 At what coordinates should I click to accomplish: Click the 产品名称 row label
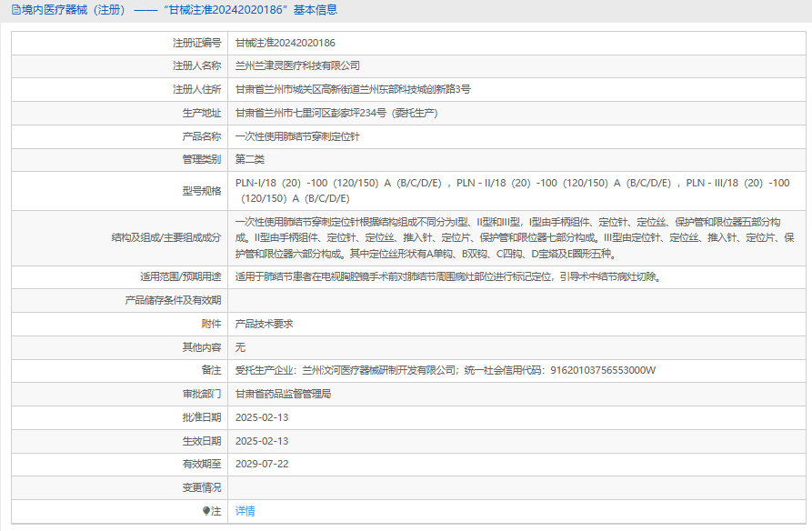click(202, 136)
